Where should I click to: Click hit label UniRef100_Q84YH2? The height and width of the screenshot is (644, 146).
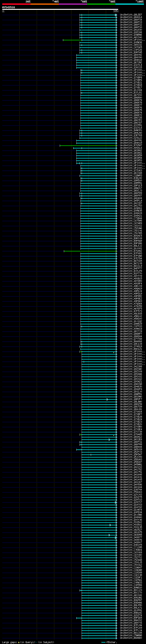pyautogui.click(x=131, y=55)
